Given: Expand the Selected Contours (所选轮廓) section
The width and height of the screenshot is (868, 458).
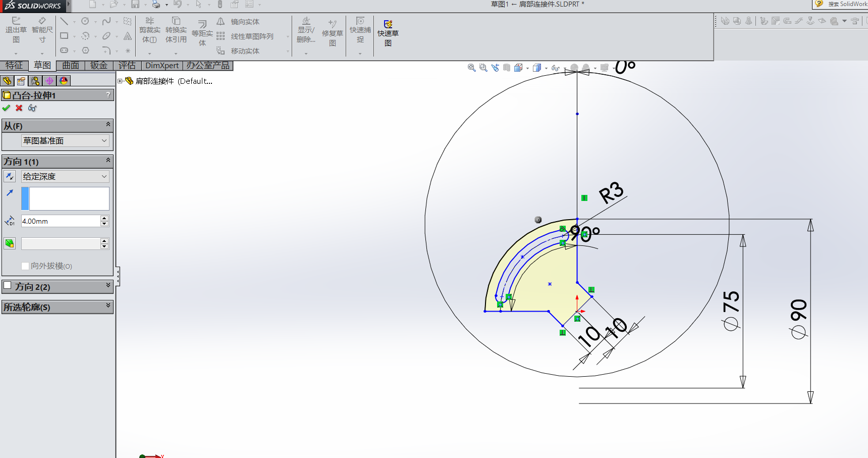Looking at the screenshot, I should pyautogui.click(x=108, y=306).
